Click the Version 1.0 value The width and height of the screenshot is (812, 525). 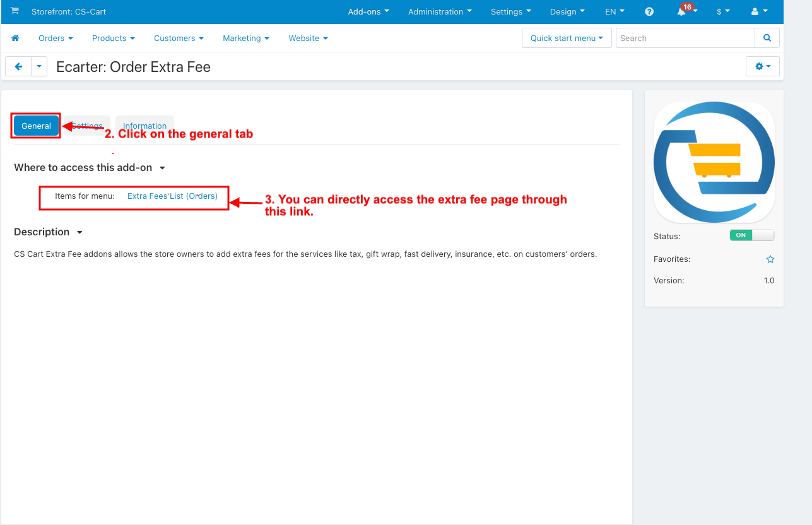click(x=769, y=281)
